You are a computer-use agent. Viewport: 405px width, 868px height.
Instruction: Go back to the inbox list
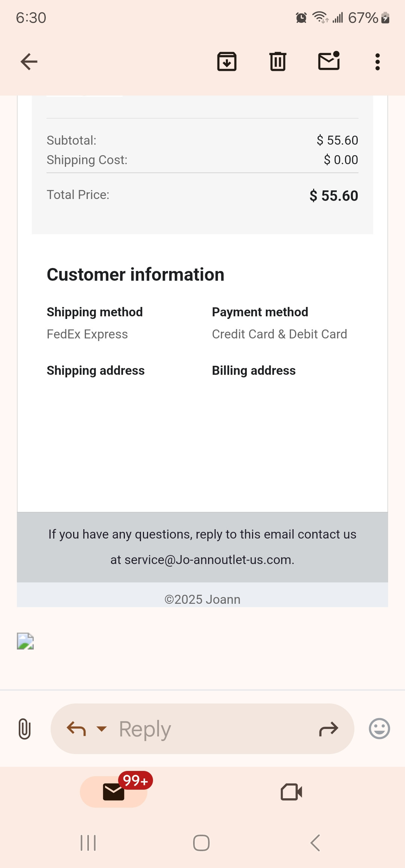29,62
